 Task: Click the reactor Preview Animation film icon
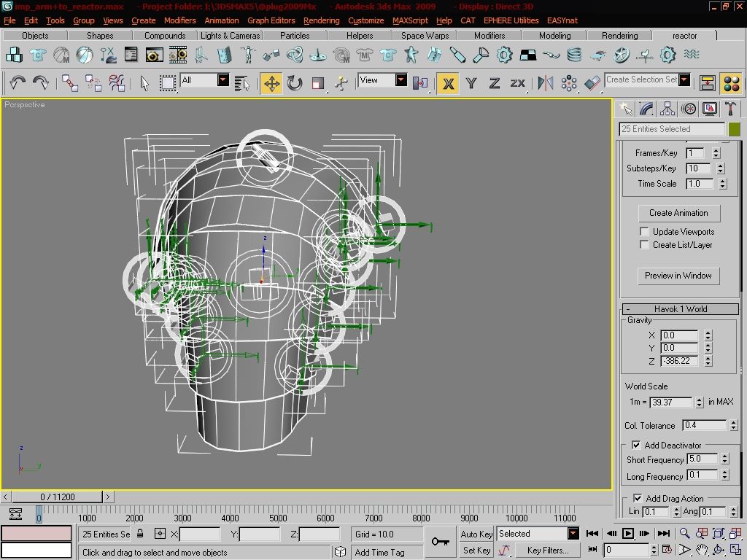pos(178,55)
